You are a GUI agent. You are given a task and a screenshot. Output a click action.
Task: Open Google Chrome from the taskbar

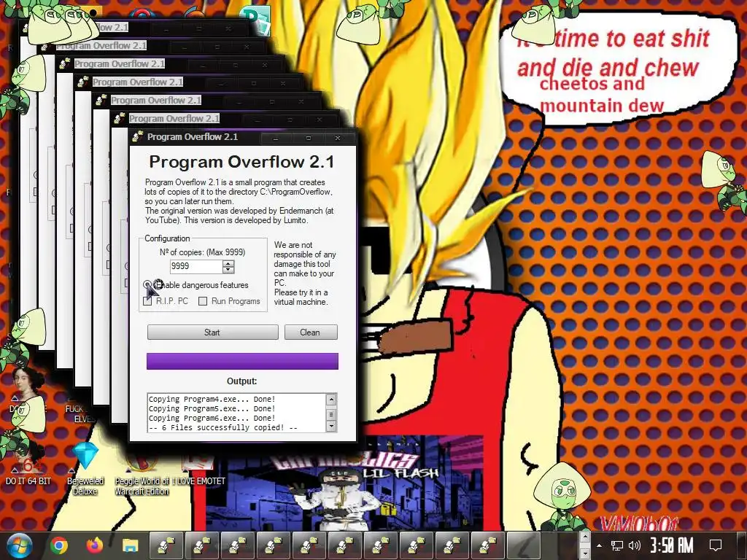coord(59,545)
